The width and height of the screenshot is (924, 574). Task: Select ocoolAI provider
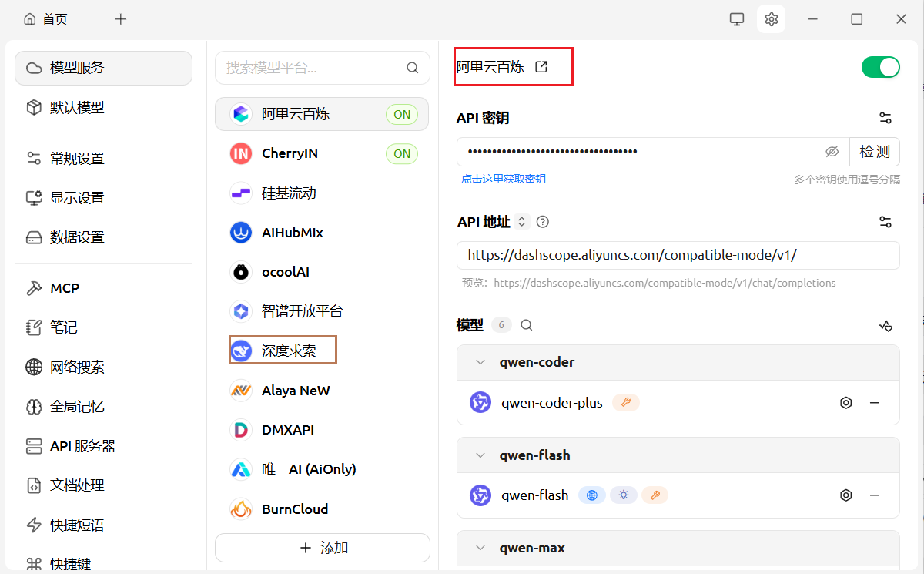click(322, 272)
